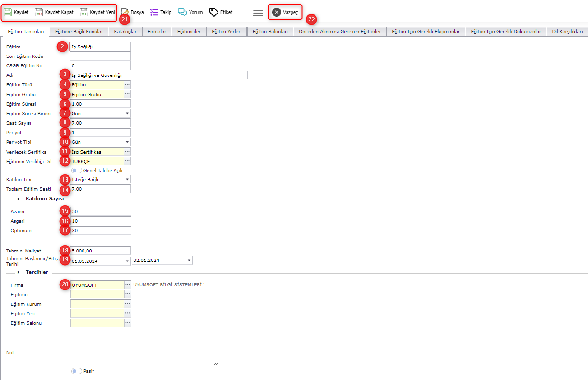Image resolution: width=588 pixels, height=382 pixels.
Task: Open Eğitim İçin Gerekli Ekipmanlar tab
Action: click(x=426, y=32)
